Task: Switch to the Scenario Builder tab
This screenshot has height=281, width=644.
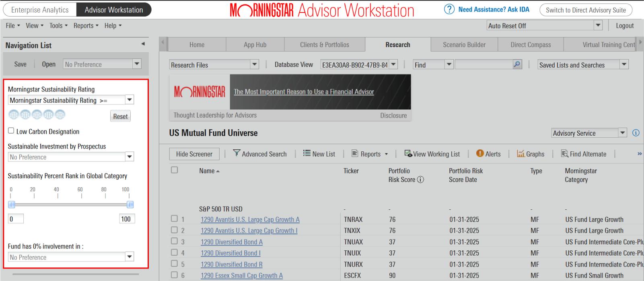Action: pos(464,45)
